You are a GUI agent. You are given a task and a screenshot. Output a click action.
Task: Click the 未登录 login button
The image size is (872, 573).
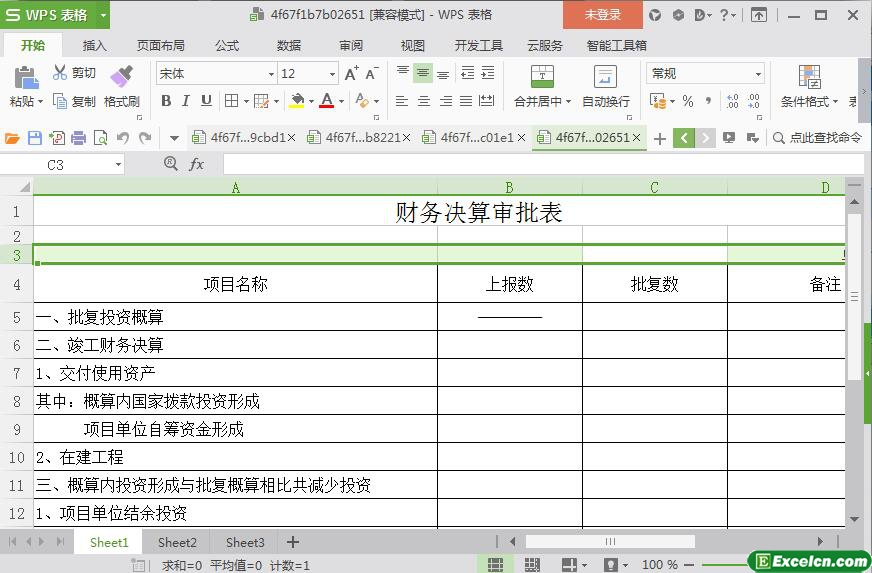pyautogui.click(x=602, y=15)
